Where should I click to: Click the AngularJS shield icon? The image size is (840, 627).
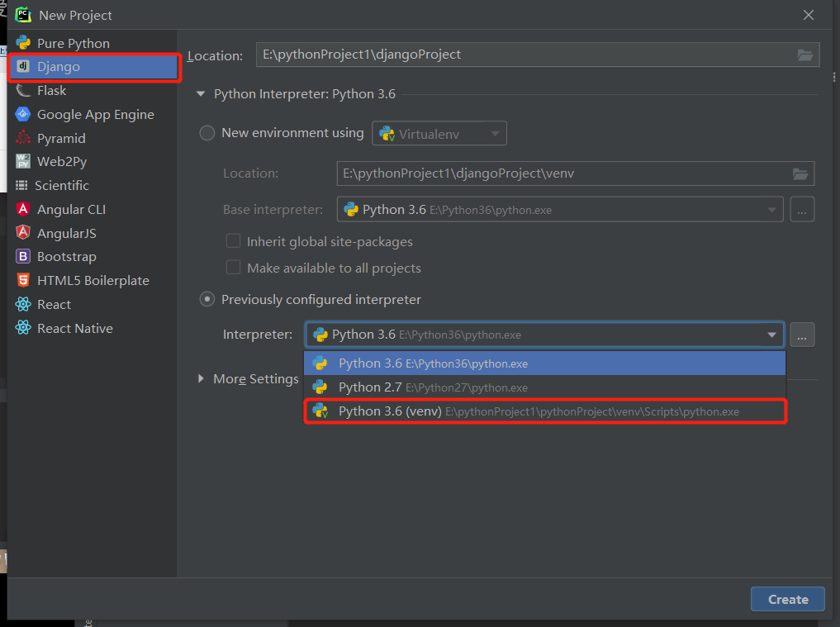23,233
